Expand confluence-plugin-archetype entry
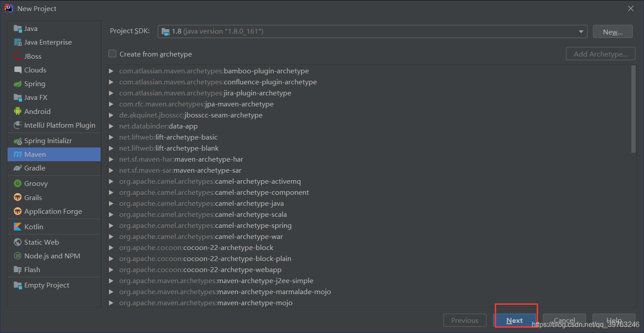The image size is (644, 333). (111, 82)
